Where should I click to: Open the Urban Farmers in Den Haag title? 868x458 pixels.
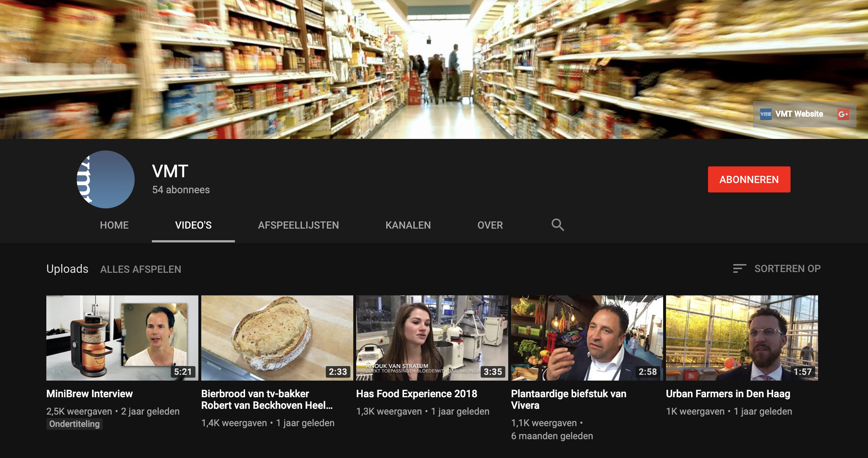(x=728, y=394)
